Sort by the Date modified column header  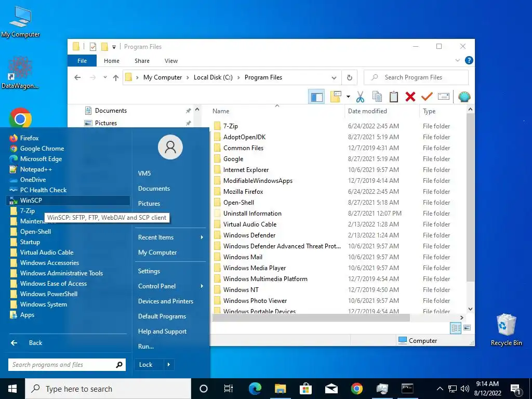(382, 111)
